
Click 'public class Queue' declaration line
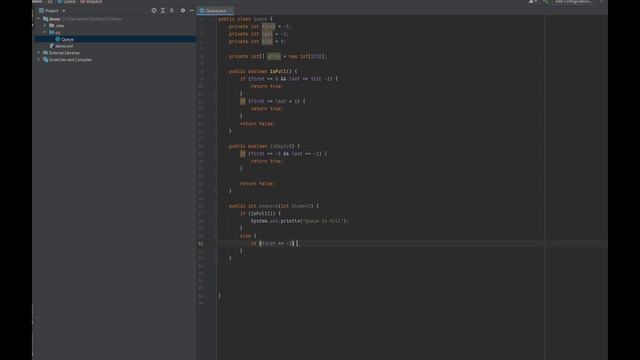[245, 19]
